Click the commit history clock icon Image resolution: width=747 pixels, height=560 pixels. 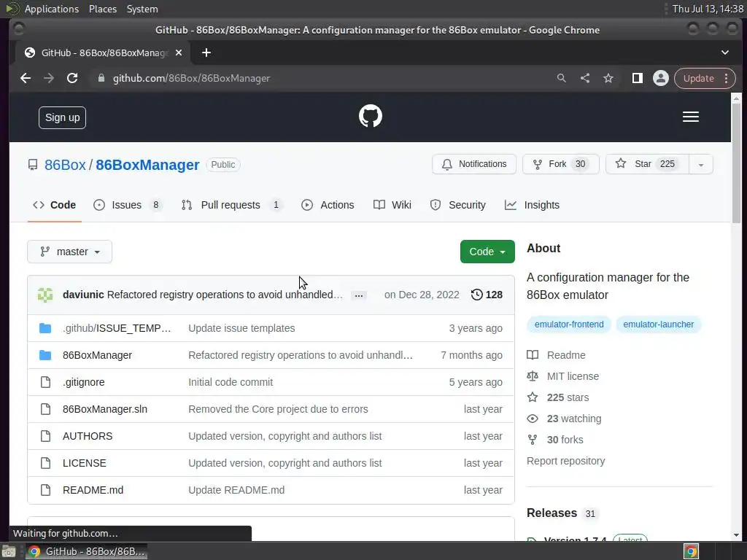click(x=476, y=295)
